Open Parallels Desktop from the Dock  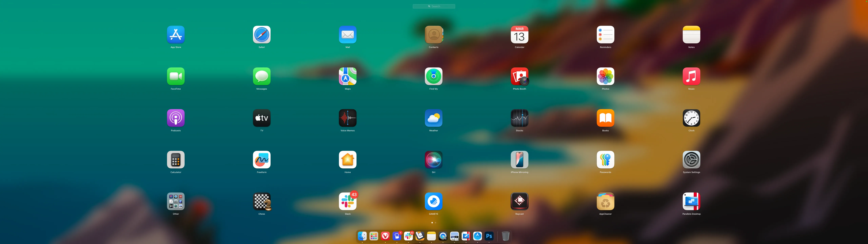pos(466,236)
